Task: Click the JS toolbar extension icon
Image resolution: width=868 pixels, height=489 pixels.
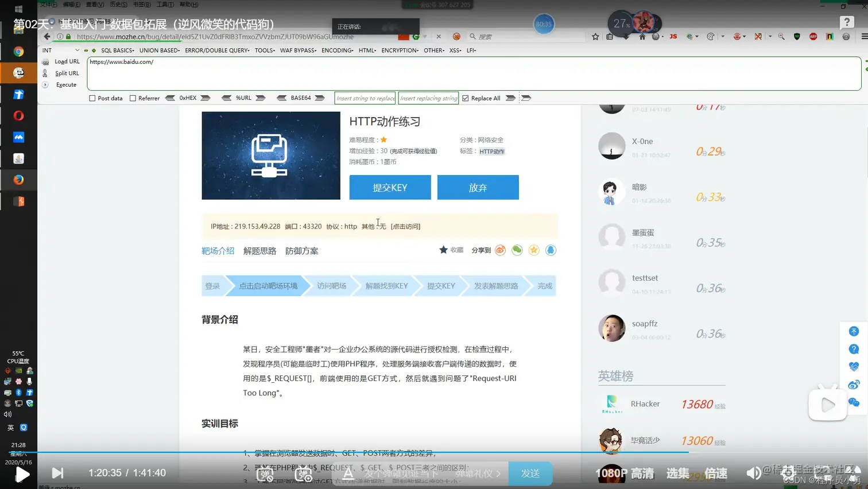Action: coord(673,37)
